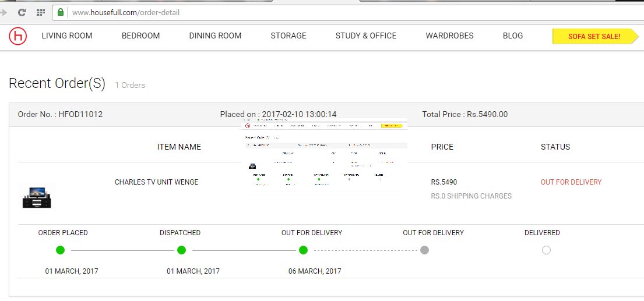This screenshot has width=644, height=301.
Task: Open the browser apps grid icon
Action: click(40, 12)
